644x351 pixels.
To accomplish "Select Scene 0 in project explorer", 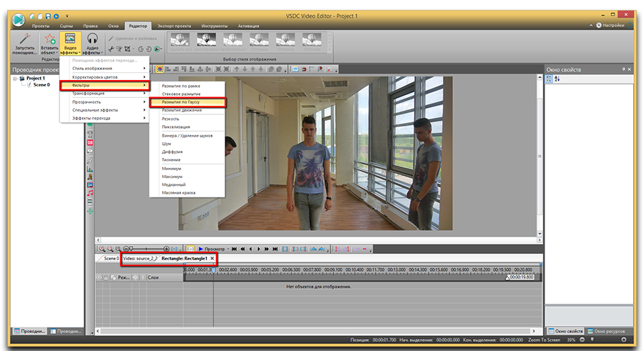I will coord(42,84).
